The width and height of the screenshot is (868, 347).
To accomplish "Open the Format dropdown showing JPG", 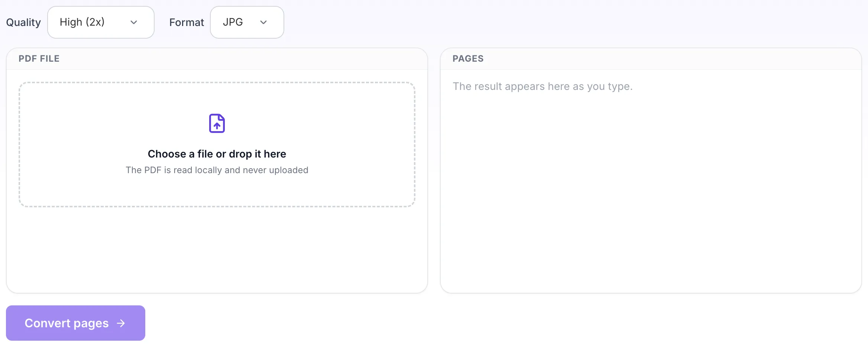I will coord(247,22).
